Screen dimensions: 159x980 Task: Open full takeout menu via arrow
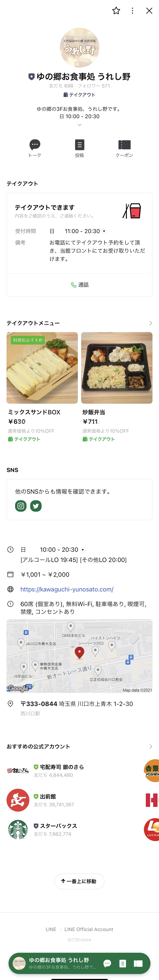[x=151, y=323]
